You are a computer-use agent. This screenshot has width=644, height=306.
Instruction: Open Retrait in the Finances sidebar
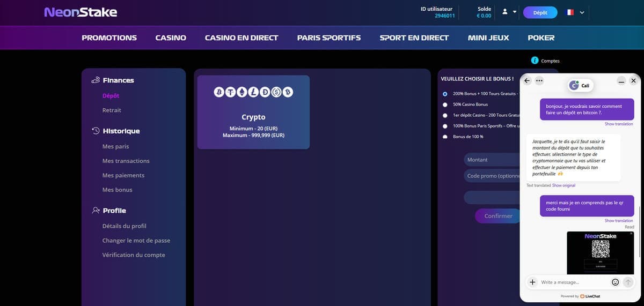click(x=112, y=110)
